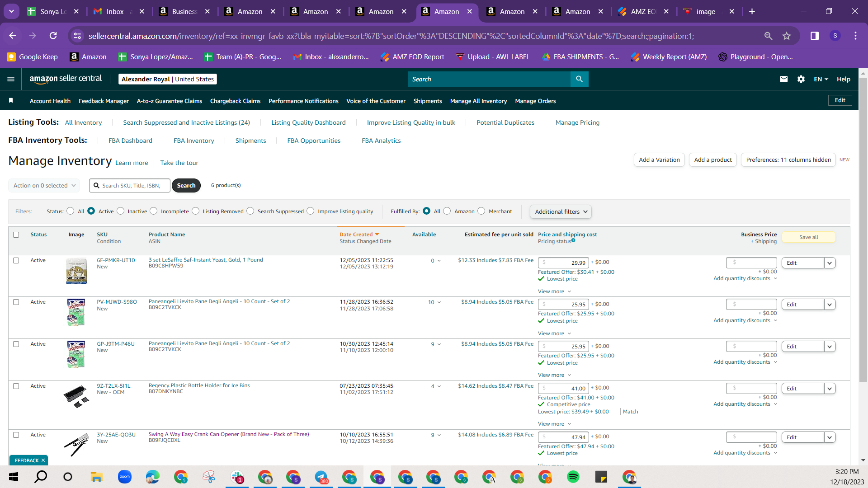Viewport: 868px width, 488px height.
Task: Open Feedback Manager menu item
Action: (x=104, y=101)
